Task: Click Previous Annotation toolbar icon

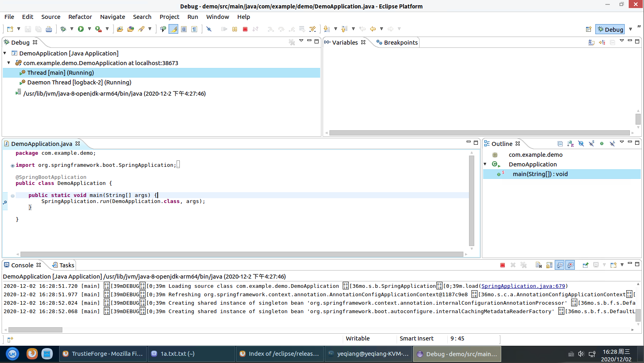Action: pos(344,29)
